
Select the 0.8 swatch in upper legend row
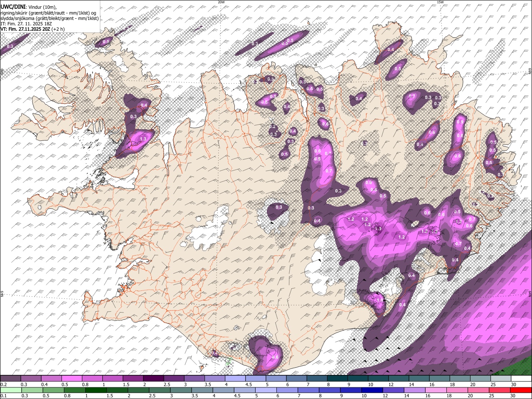pos(92,379)
